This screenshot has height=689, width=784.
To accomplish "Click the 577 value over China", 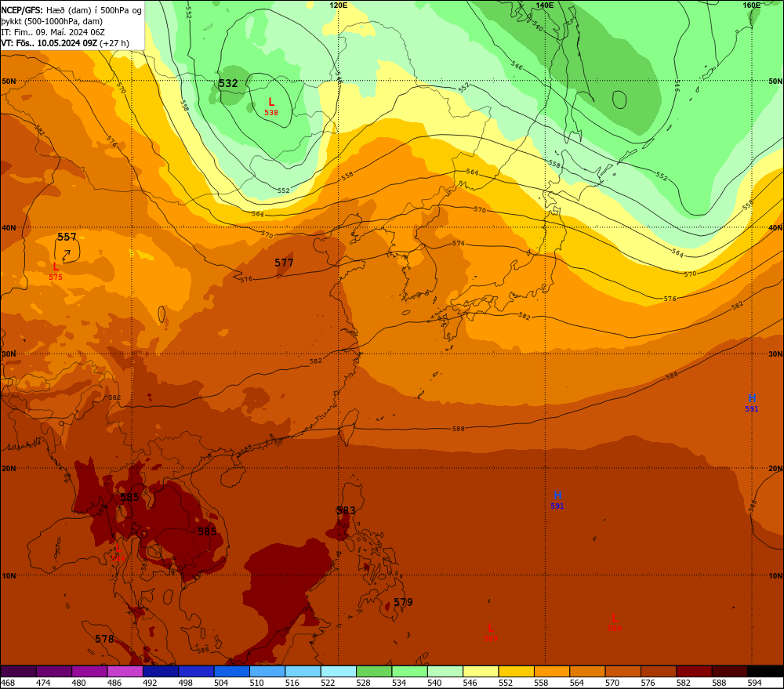I will [x=284, y=263].
